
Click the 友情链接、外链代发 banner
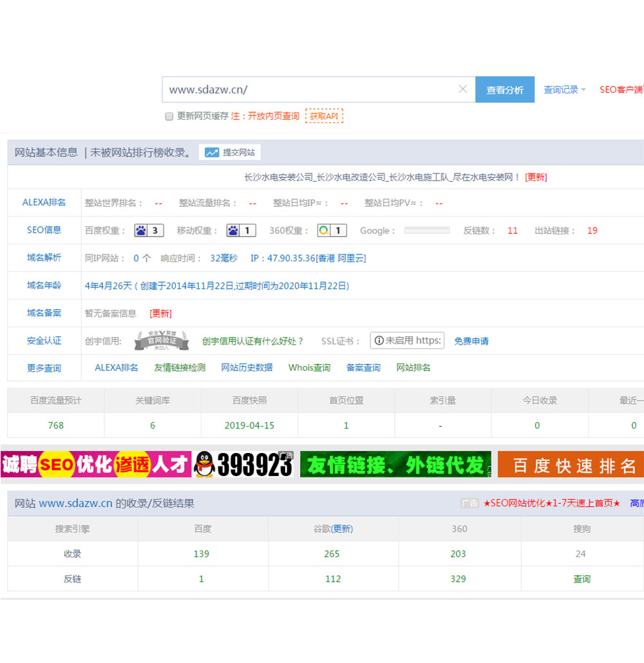click(395, 465)
